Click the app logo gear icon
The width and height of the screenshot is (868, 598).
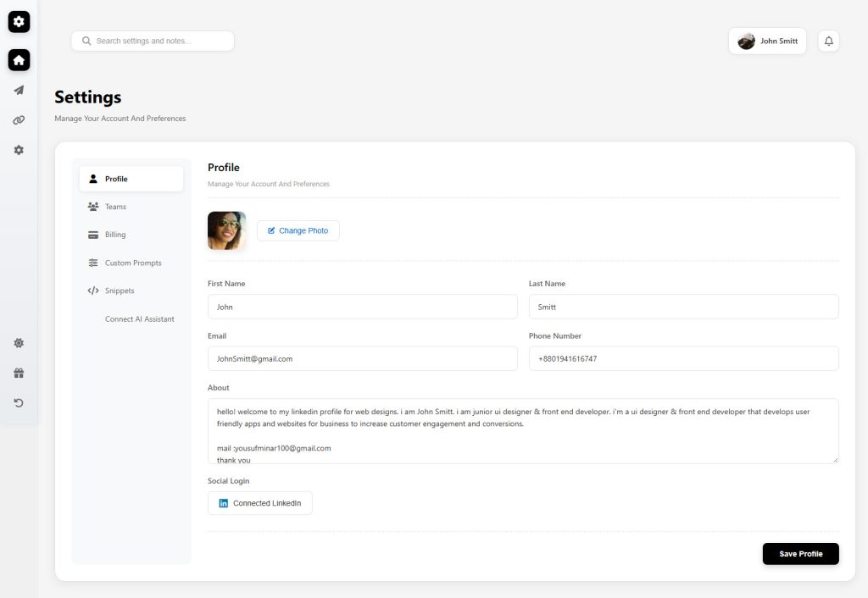19,21
